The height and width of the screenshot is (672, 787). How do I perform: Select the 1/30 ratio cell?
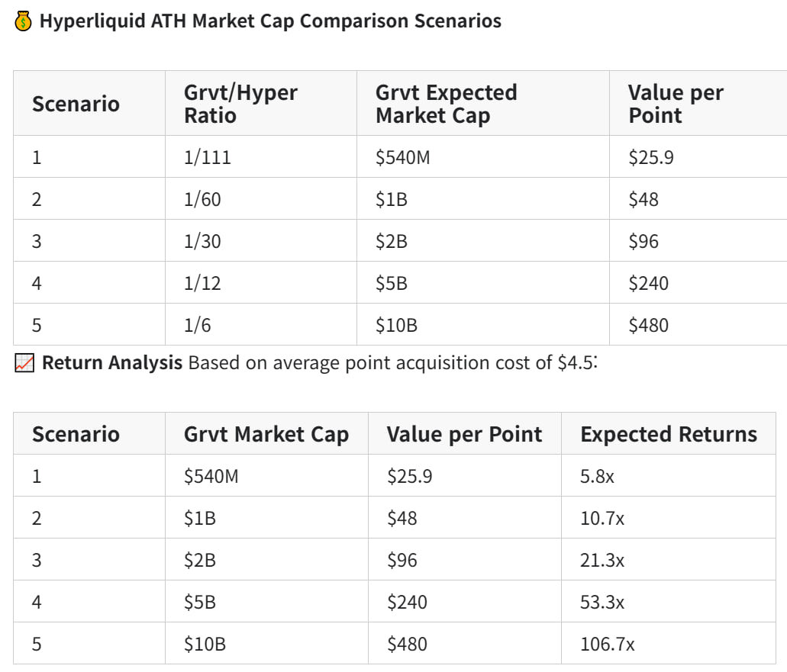pyautogui.click(x=202, y=242)
